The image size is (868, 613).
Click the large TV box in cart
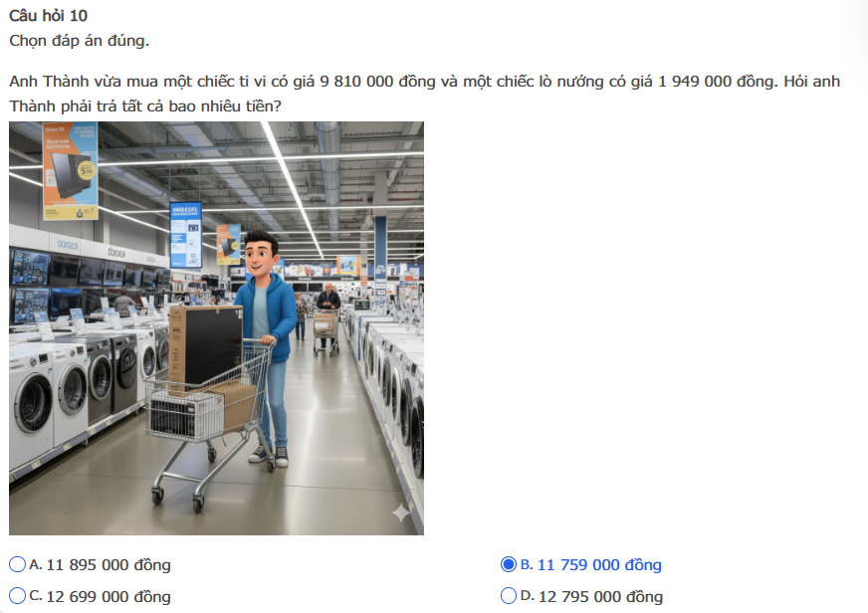point(206,345)
